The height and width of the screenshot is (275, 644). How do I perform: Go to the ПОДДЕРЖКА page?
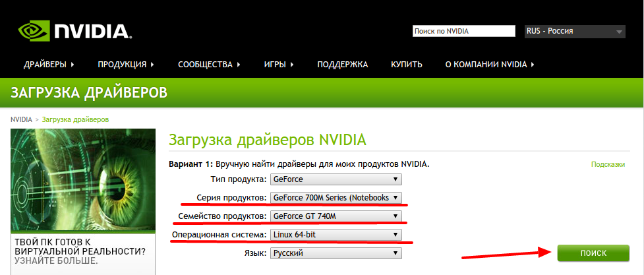click(342, 65)
